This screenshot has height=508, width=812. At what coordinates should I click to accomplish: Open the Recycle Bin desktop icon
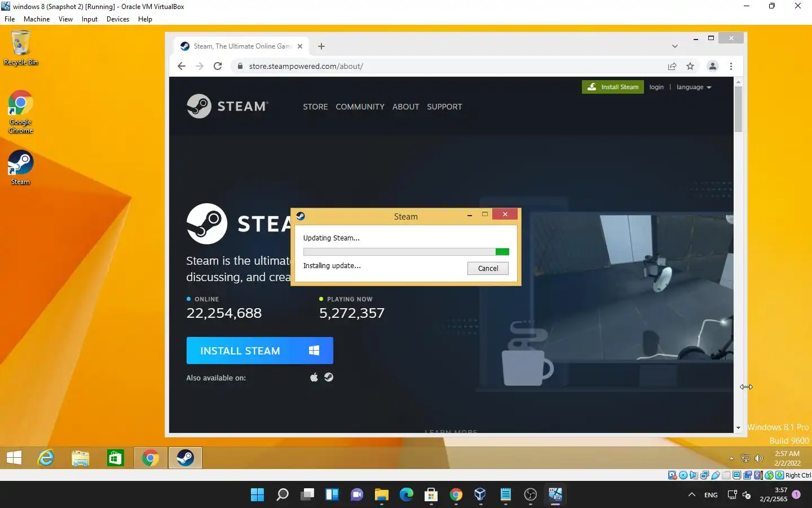[x=21, y=49]
